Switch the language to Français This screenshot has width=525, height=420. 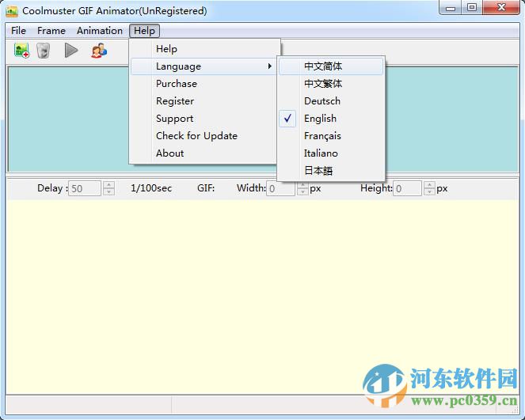click(x=331, y=136)
